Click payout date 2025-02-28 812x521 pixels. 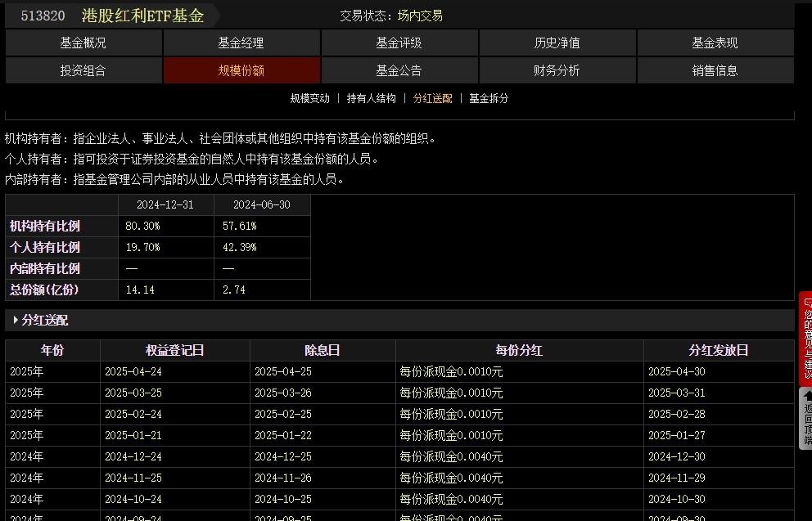tap(677, 414)
